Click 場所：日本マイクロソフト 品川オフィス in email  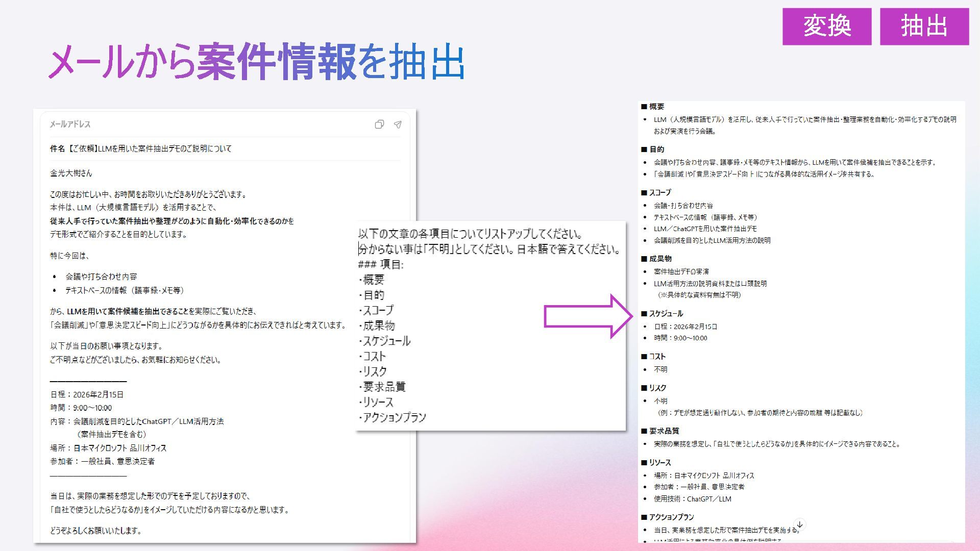click(108, 448)
